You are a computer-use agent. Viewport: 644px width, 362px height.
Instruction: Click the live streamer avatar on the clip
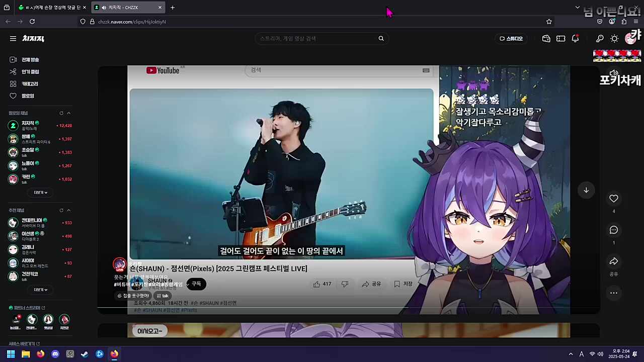coord(119,265)
